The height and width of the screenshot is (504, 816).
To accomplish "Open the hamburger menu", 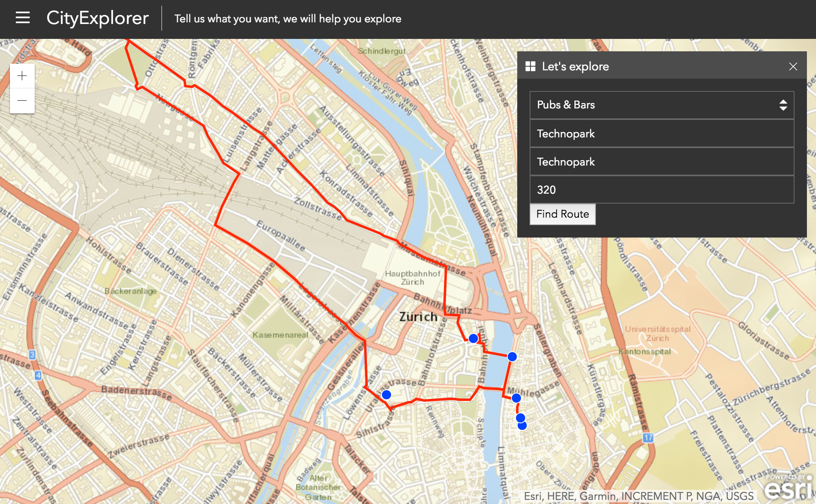I will click(23, 18).
